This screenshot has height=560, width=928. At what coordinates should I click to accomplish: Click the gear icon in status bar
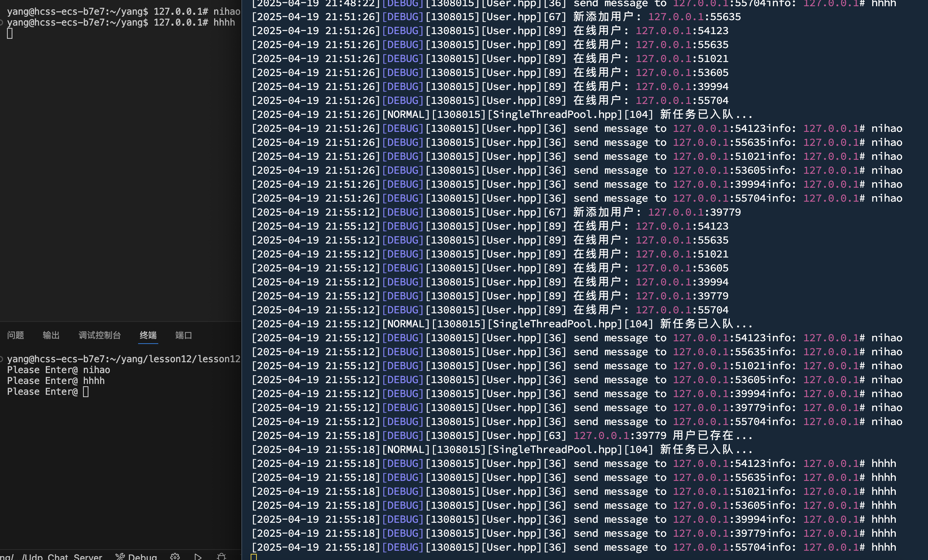click(175, 557)
